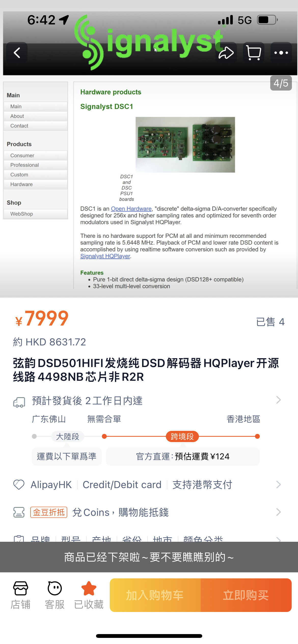298x644 pixels.
Task: Tap 加入购物车 add to cart button
Action: coord(155,595)
